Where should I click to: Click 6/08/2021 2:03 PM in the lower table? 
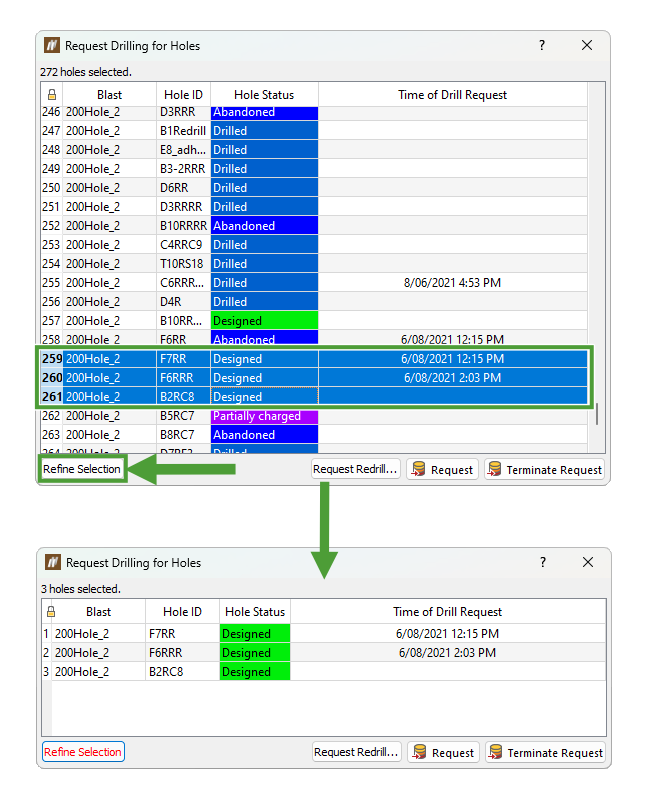(447, 653)
